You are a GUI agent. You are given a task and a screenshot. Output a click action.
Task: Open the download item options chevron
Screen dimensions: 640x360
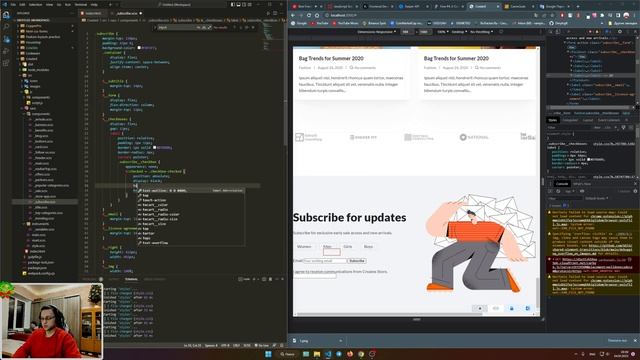340,340
